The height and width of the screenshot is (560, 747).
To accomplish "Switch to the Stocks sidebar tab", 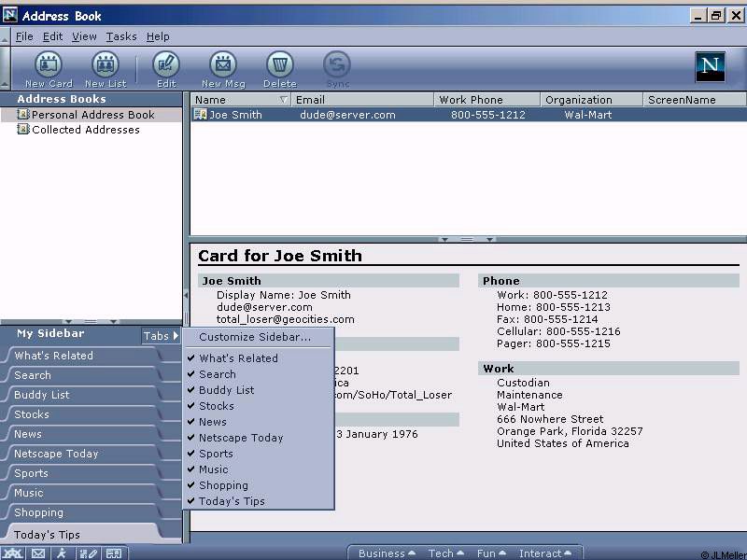I will 83,414.
